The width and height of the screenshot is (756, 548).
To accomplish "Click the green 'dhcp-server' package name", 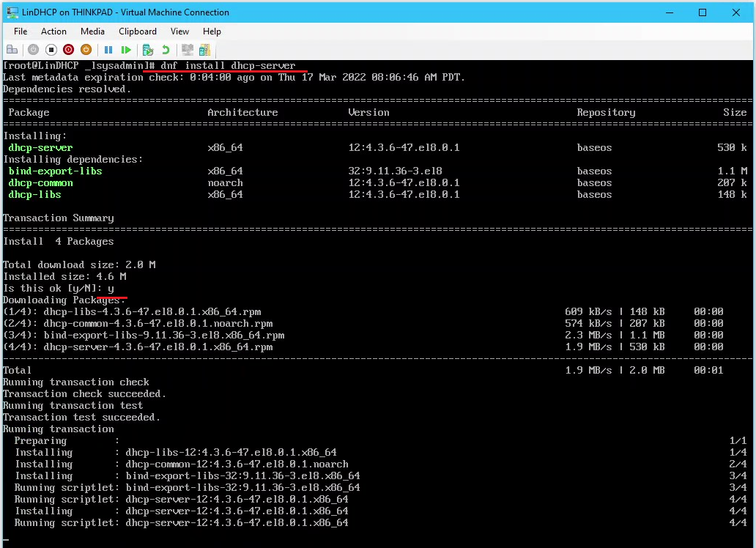I will [x=40, y=147].
